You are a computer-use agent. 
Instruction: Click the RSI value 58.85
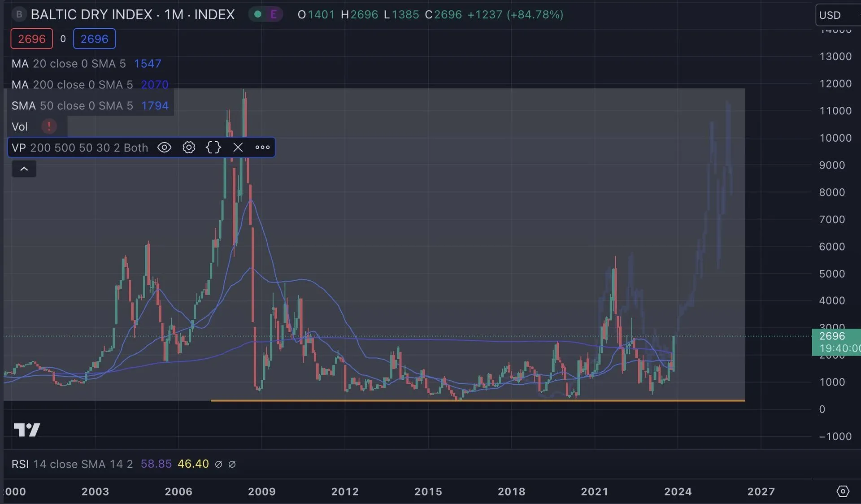156,464
